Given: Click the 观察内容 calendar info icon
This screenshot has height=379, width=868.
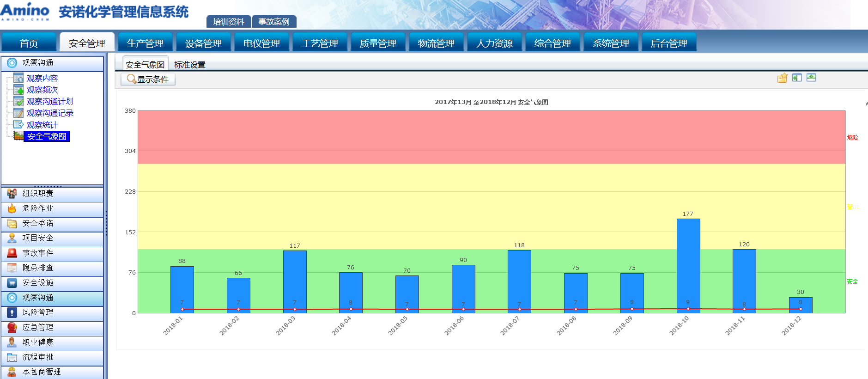Looking at the screenshot, I should tap(18, 78).
